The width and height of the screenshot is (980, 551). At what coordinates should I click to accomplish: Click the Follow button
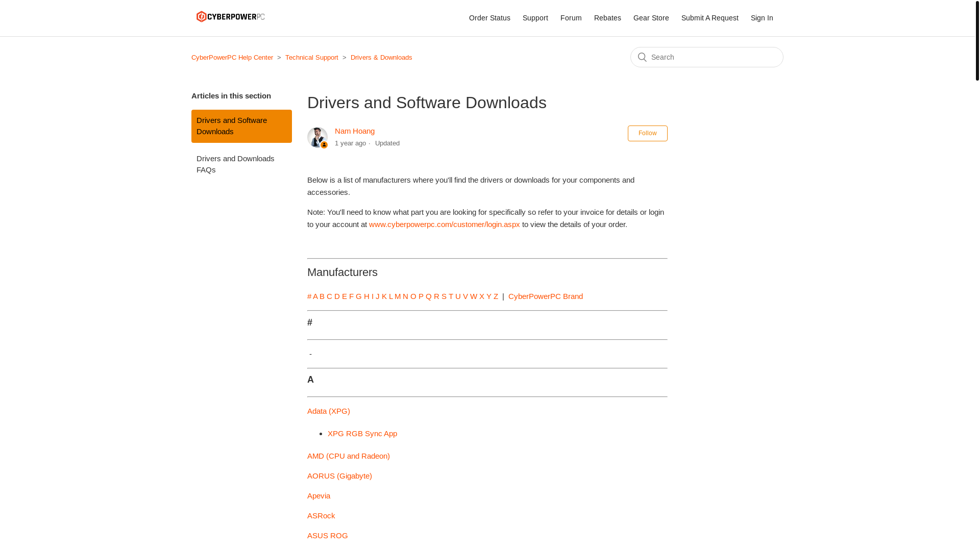647,133
